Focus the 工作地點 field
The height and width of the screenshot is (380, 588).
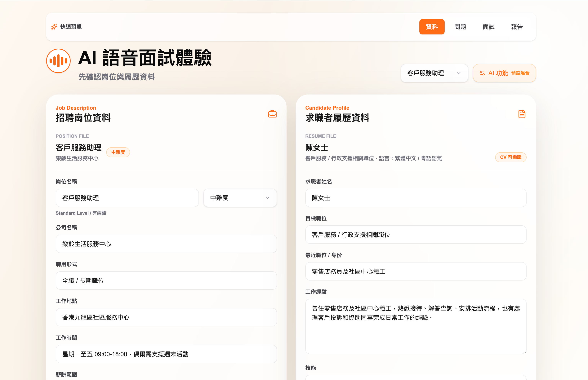pos(166,317)
